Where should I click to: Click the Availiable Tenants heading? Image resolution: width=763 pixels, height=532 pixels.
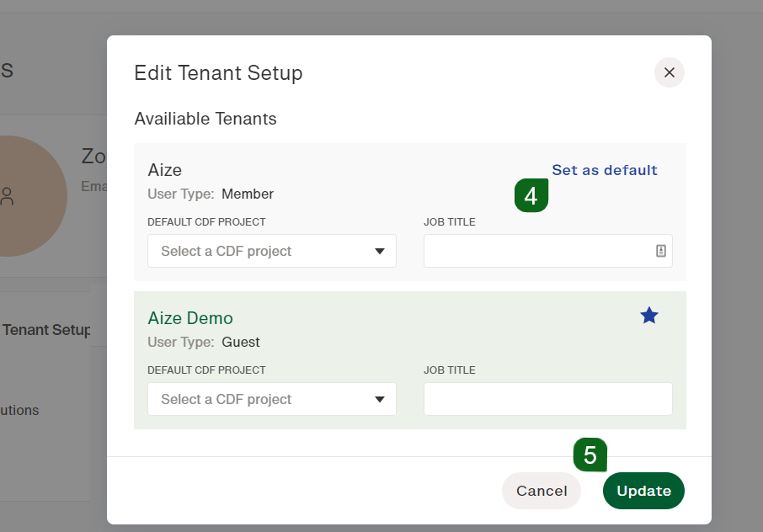(x=205, y=119)
